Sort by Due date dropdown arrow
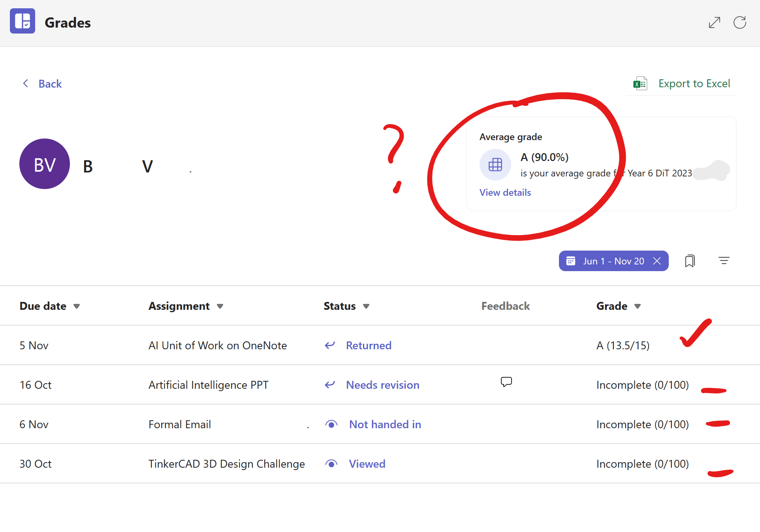The height and width of the screenshot is (532, 760). pos(77,306)
